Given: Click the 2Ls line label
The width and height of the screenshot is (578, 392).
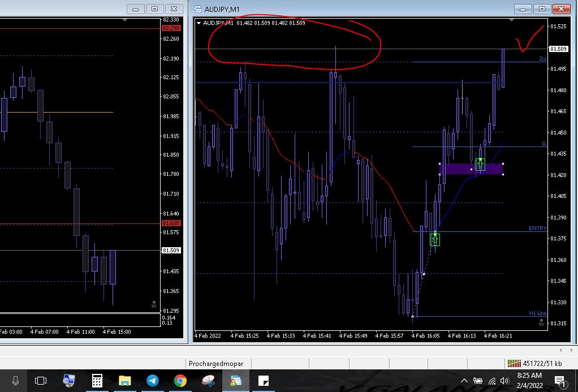Looking at the screenshot, I should (x=542, y=59).
